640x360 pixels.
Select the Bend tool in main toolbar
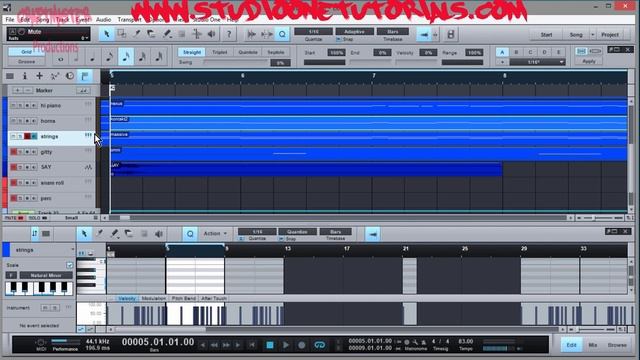point(197,34)
